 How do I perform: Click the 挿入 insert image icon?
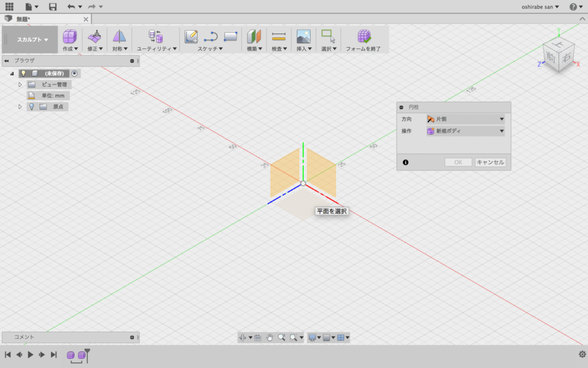[x=303, y=36]
